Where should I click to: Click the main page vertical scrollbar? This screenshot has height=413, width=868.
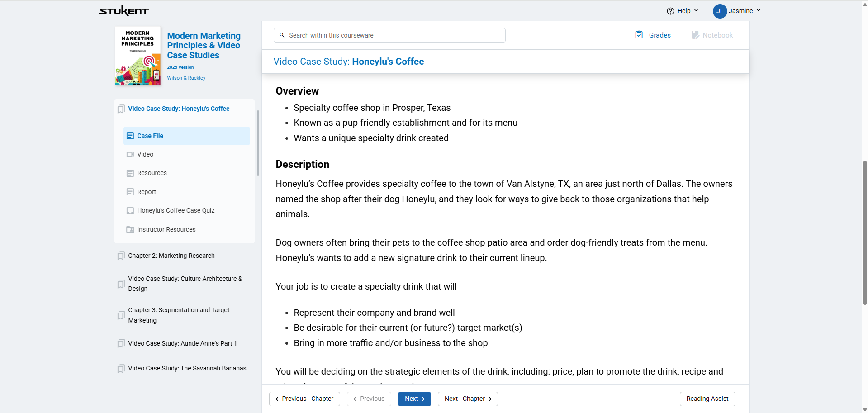(x=865, y=233)
